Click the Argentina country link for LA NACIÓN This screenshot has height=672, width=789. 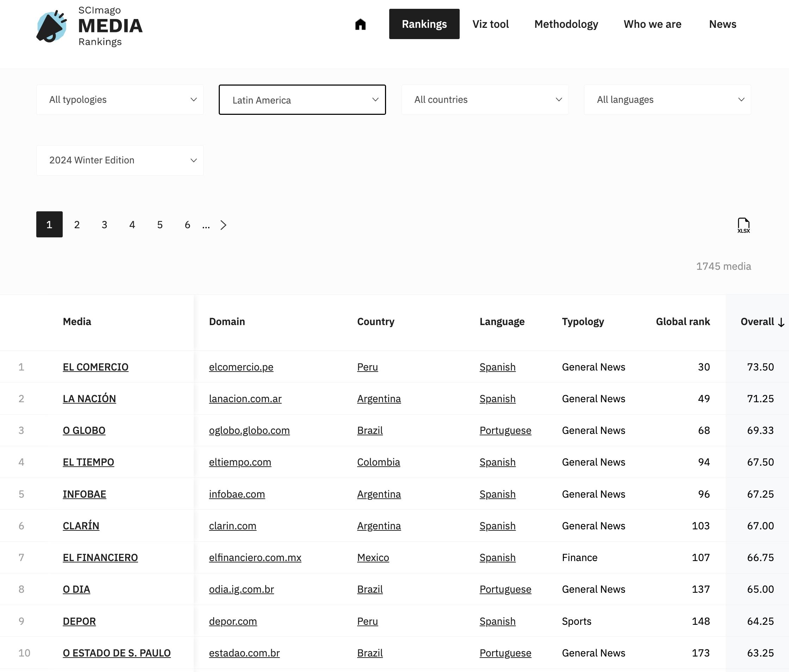379,399
